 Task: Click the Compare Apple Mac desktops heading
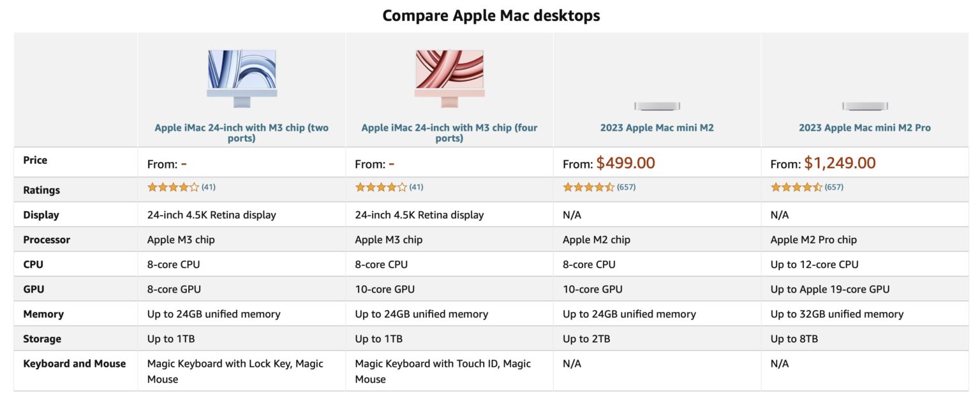[490, 15]
